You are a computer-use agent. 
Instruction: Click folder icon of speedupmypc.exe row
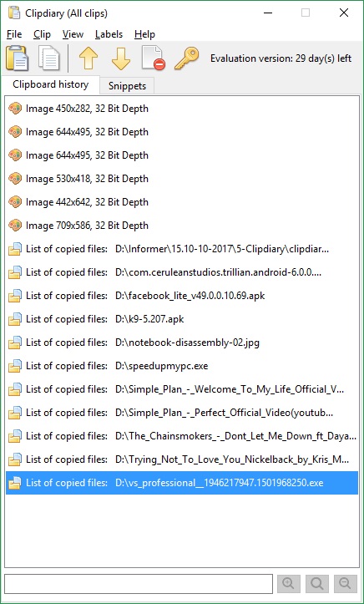pyautogui.click(x=15, y=366)
